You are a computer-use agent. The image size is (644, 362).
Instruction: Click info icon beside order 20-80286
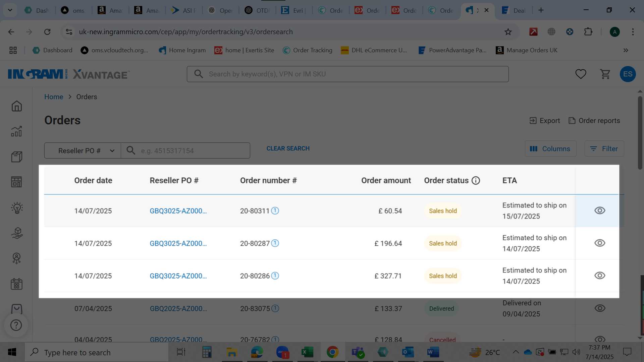[275, 276]
